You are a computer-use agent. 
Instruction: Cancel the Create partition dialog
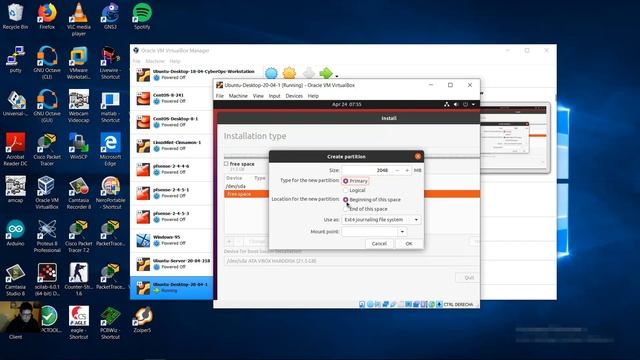click(x=379, y=244)
